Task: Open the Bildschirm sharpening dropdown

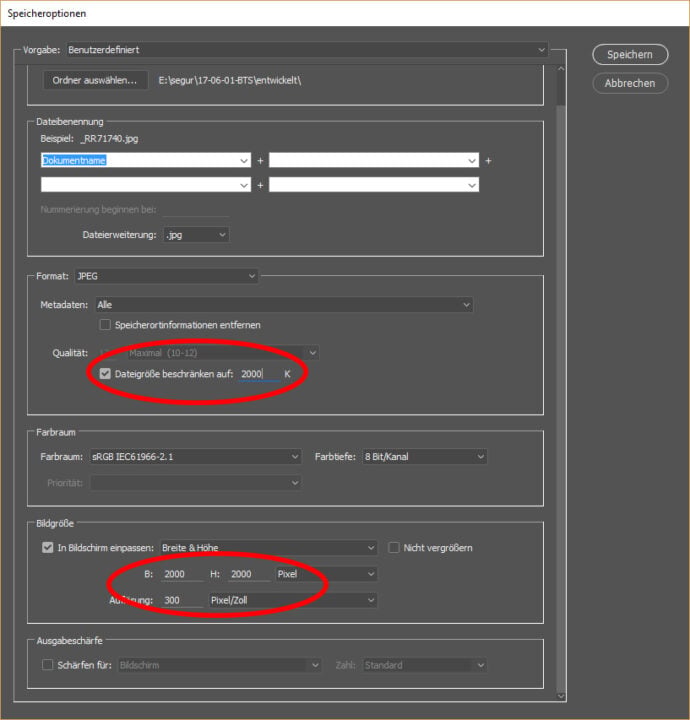Action: click(219, 665)
